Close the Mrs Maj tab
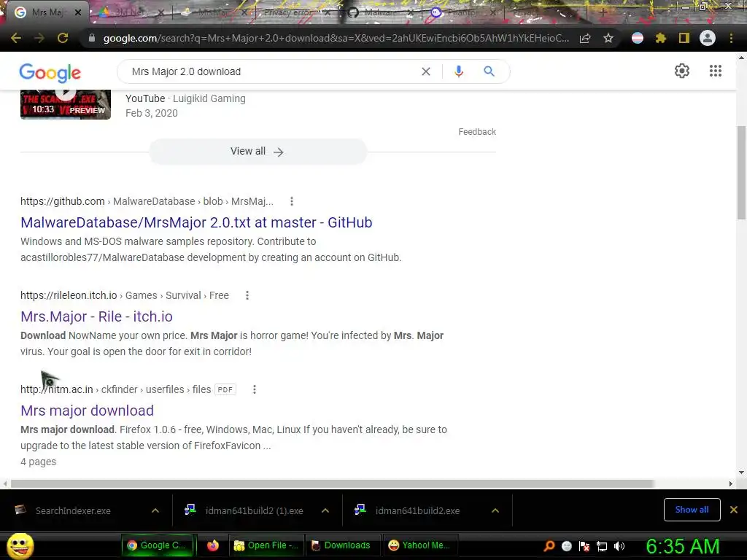Screen dimensions: 747x560 coord(78,12)
